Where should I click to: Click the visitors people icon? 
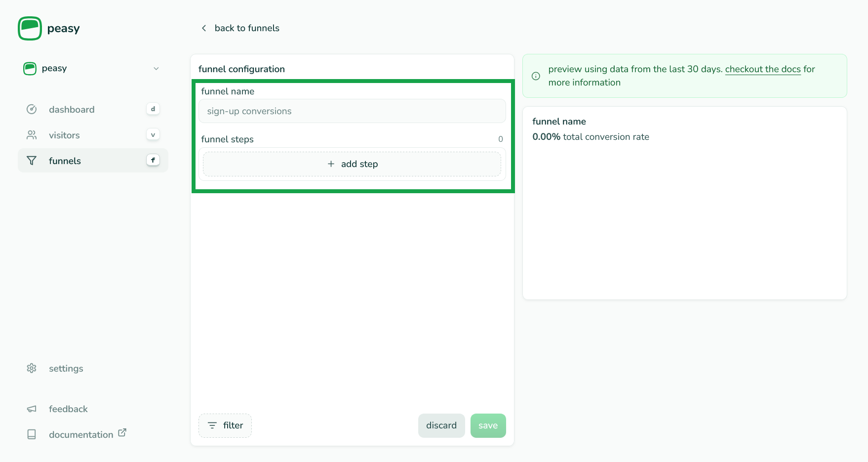tap(32, 135)
